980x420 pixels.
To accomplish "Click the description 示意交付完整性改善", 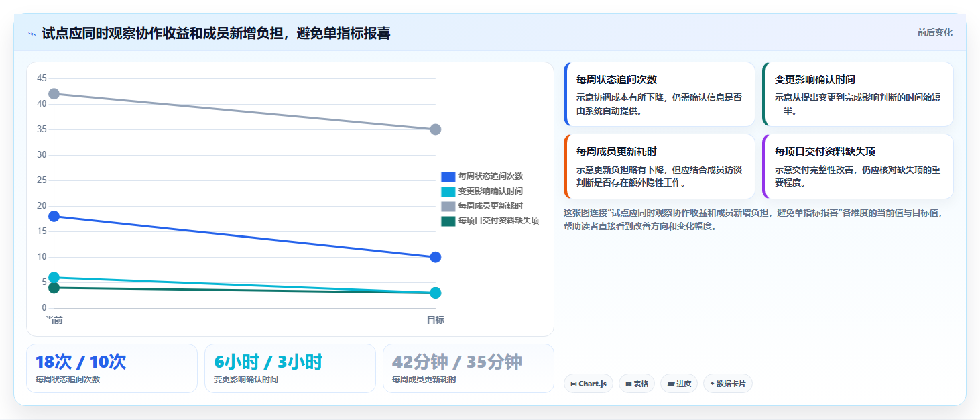I will 858,176.
